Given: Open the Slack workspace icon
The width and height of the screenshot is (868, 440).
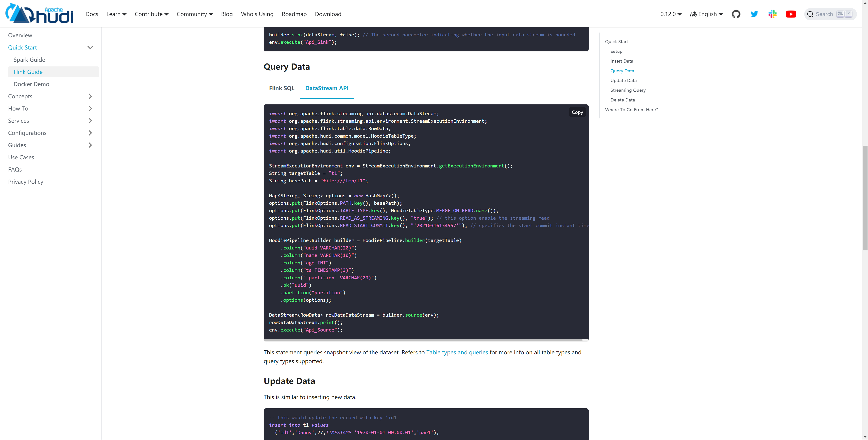Looking at the screenshot, I should point(772,14).
